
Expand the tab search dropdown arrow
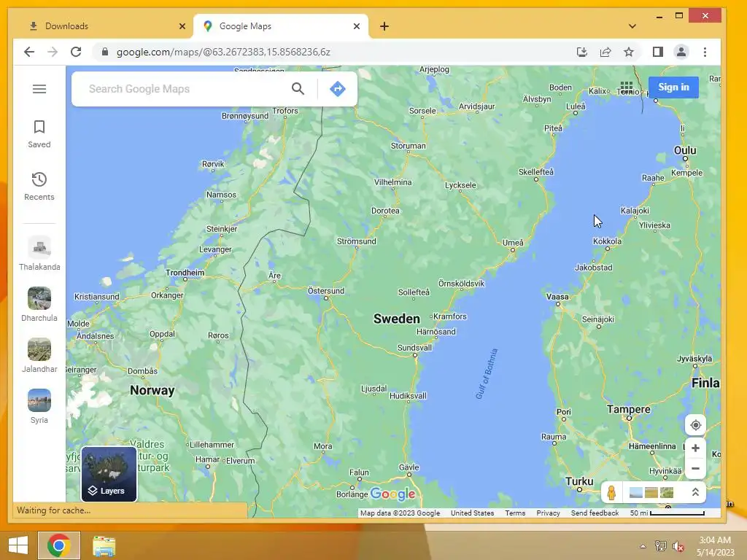click(x=632, y=26)
